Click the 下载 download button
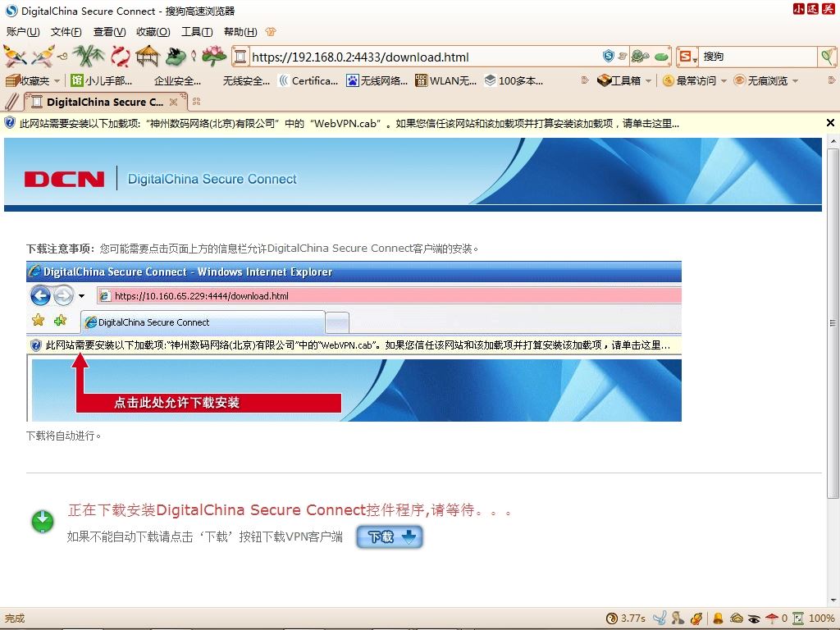 coord(390,536)
